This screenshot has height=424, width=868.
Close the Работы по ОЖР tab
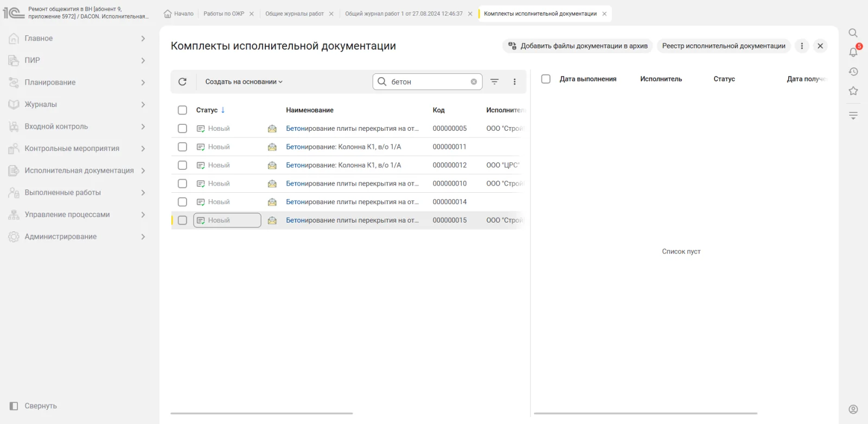point(251,14)
